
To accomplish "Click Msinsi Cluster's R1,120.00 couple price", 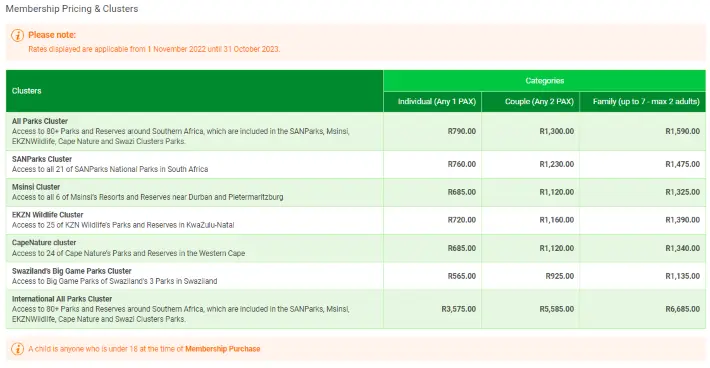I will pyautogui.click(x=556, y=192).
